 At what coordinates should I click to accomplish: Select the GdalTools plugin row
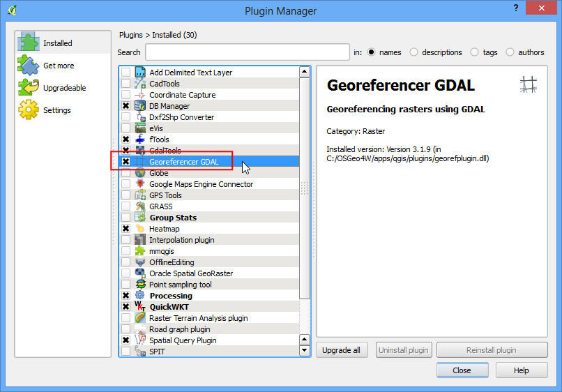pos(209,150)
